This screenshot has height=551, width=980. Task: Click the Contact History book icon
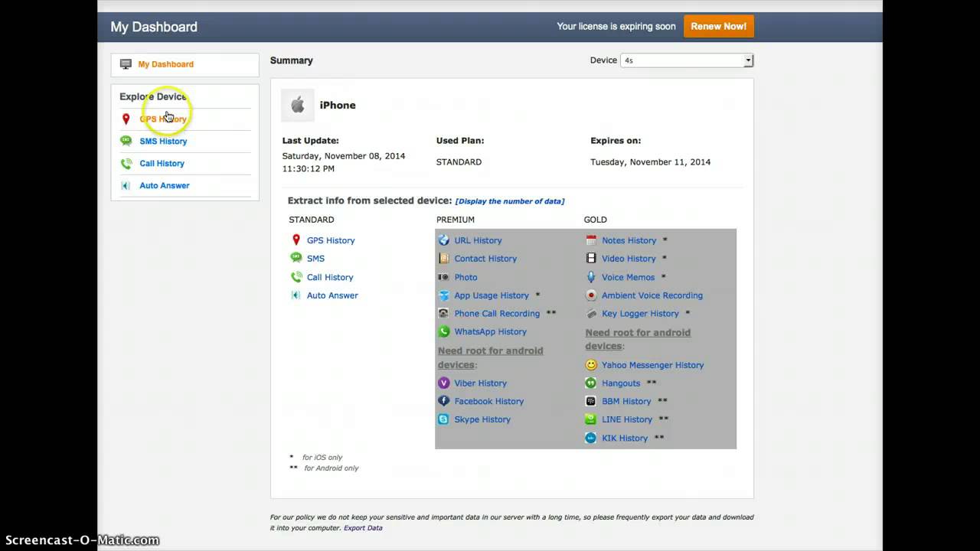(x=443, y=259)
